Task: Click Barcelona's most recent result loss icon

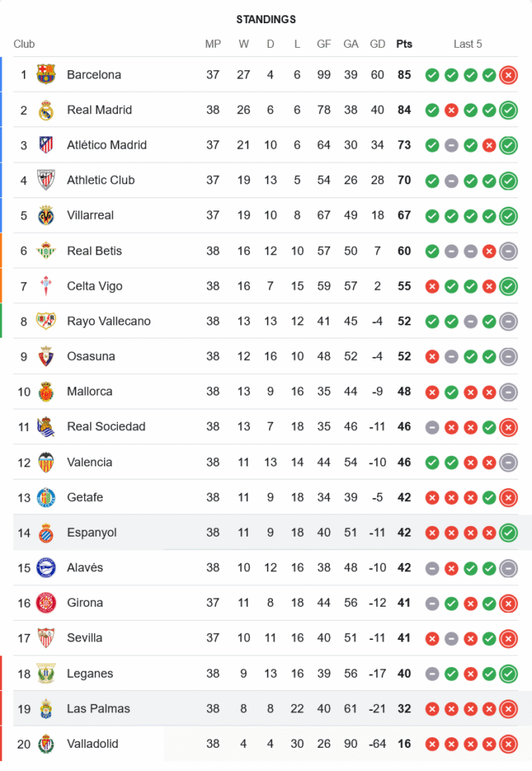Action: click(508, 75)
